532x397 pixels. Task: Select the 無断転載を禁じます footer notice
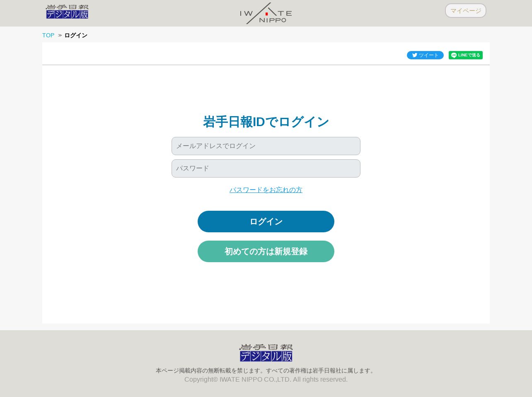click(x=266, y=370)
